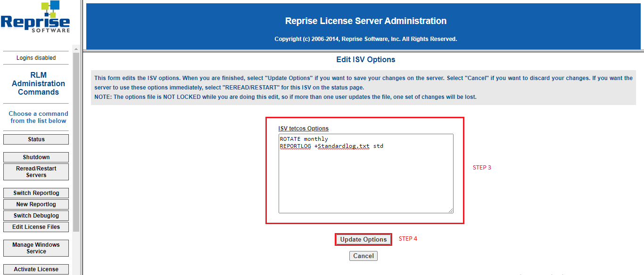The image size is (644, 275).
Task: Click the sidebar scrollbar up arrow
Action: coord(76,49)
